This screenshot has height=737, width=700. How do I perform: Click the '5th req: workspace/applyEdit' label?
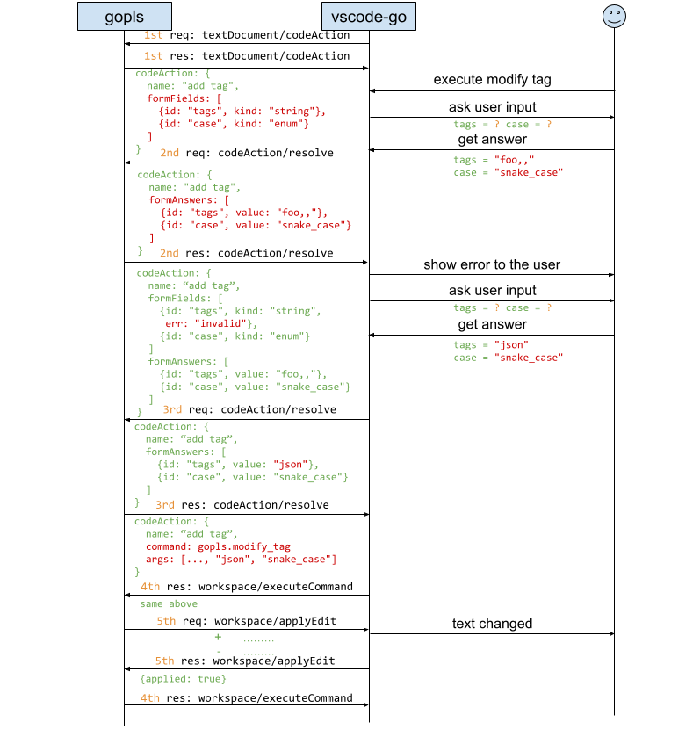247,621
